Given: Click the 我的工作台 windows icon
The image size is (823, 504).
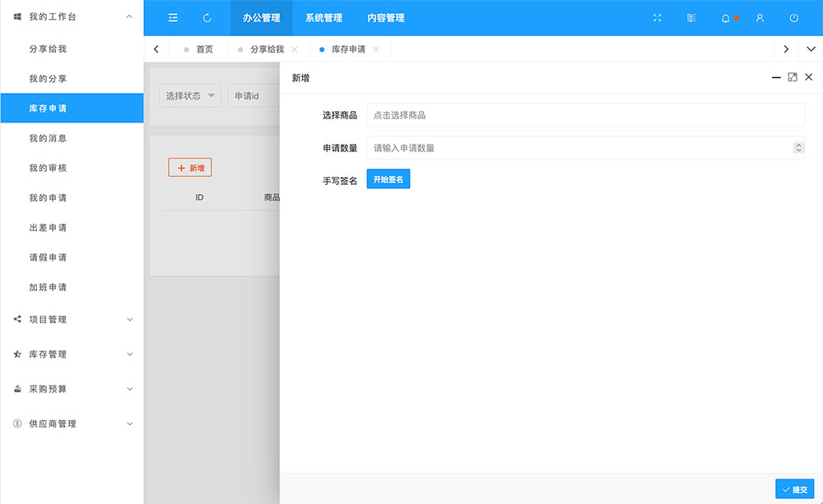Looking at the screenshot, I should [17, 16].
